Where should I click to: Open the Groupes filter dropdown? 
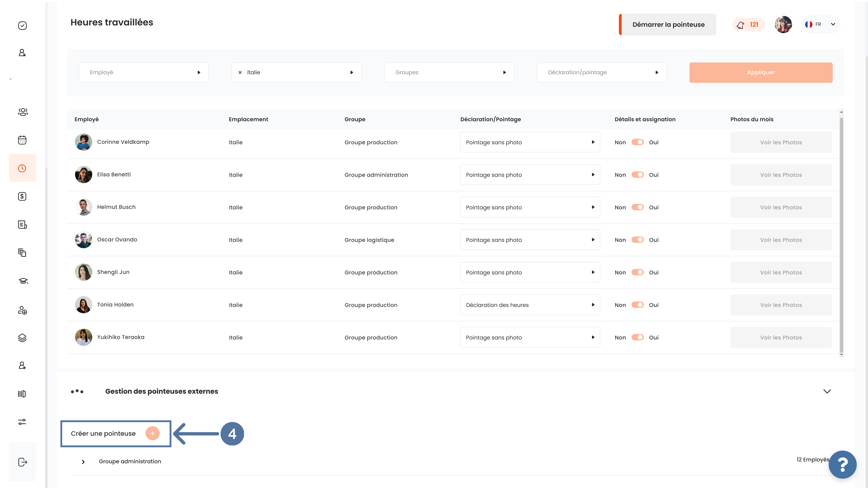pos(449,72)
